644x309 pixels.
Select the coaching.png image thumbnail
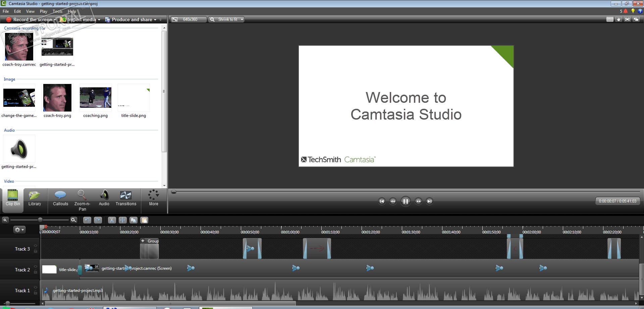[x=96, y=98]
